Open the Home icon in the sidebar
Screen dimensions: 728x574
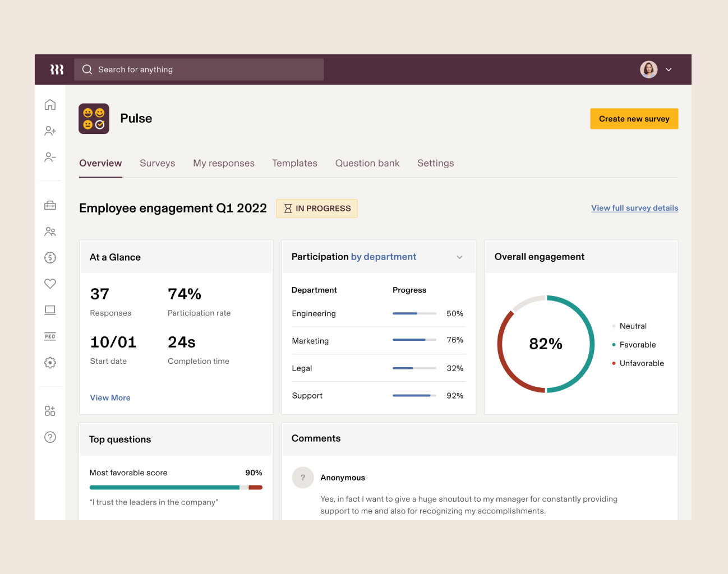[50, 104]
